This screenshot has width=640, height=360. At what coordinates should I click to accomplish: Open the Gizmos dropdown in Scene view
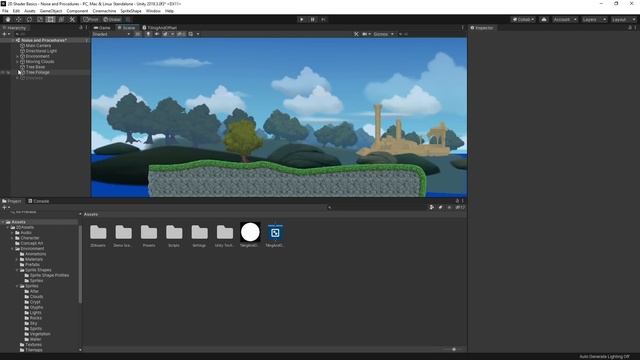click(x=383, y=34)
